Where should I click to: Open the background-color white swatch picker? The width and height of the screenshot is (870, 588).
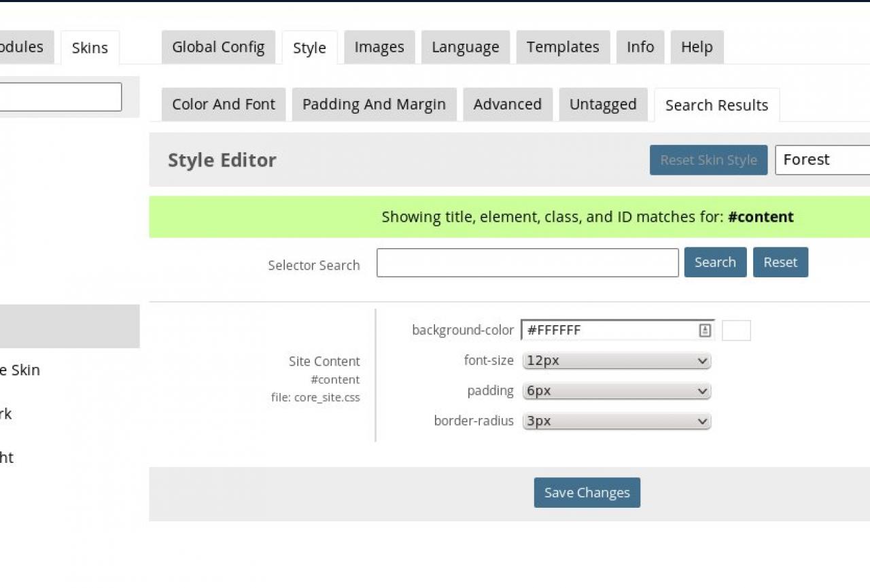[736, 330]
